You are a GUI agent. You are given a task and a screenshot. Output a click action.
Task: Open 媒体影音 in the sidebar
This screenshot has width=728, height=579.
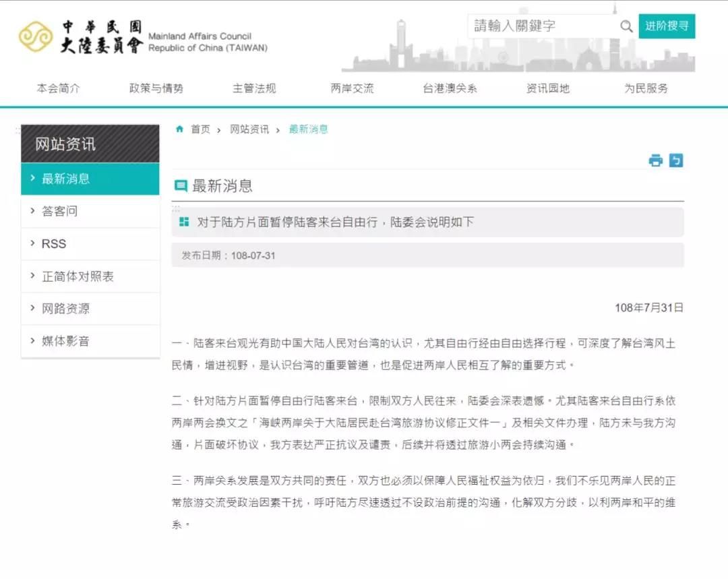[x=90, y=341]
